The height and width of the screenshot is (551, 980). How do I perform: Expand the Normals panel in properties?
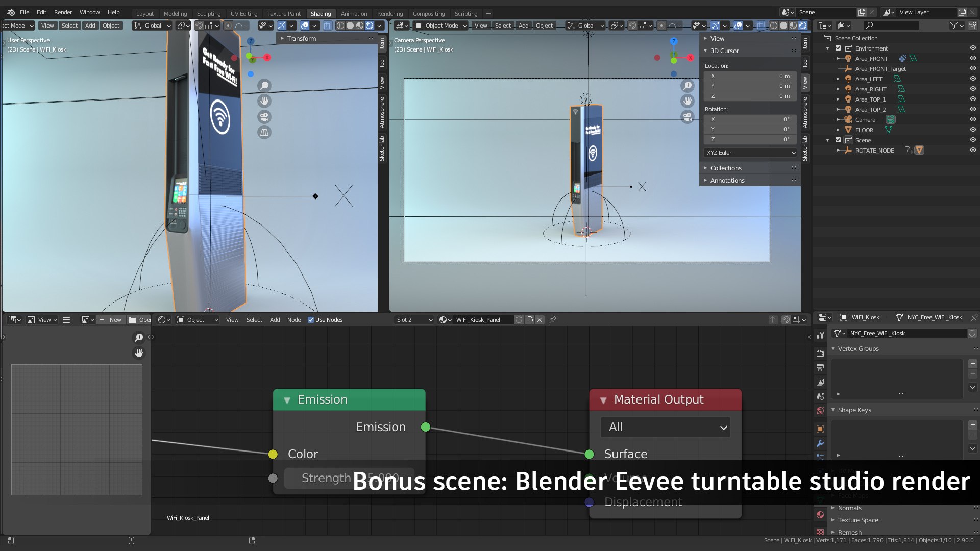(x=849, y=508)
